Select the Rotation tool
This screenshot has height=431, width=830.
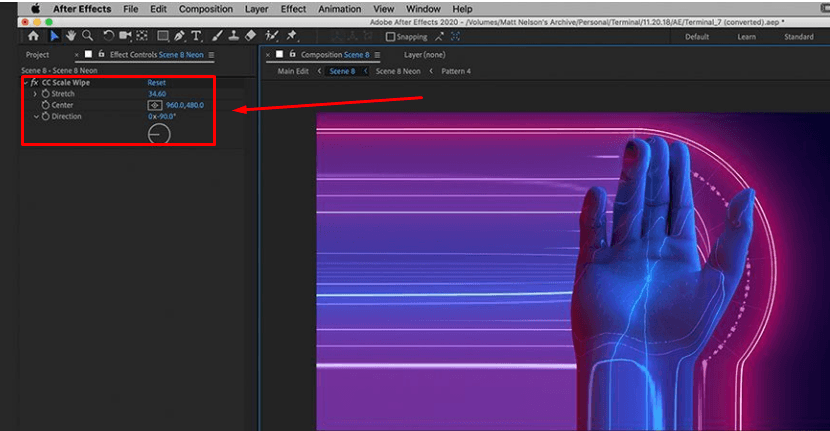point(108,36)
